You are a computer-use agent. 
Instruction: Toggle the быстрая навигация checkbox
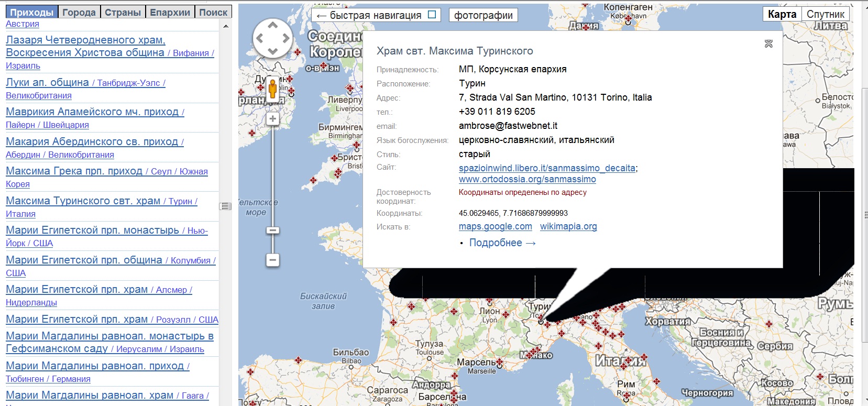[x=432, y=15]
